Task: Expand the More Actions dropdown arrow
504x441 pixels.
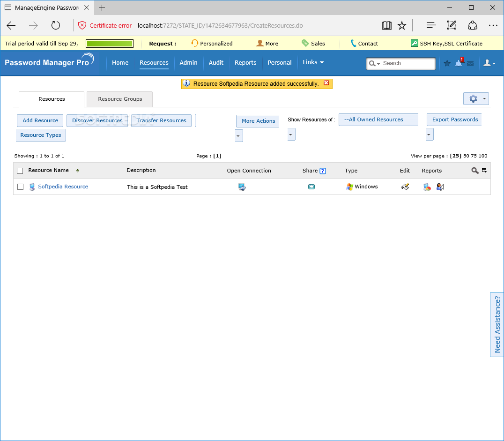Action: (x=238, y=136)
